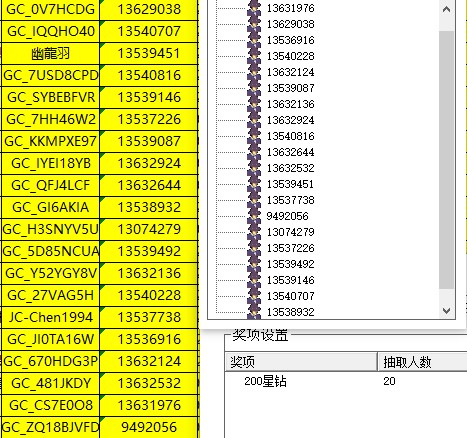
Task: Click spreadsheet cell GC_H3SNYV5U
Action: tap(50, 229)
